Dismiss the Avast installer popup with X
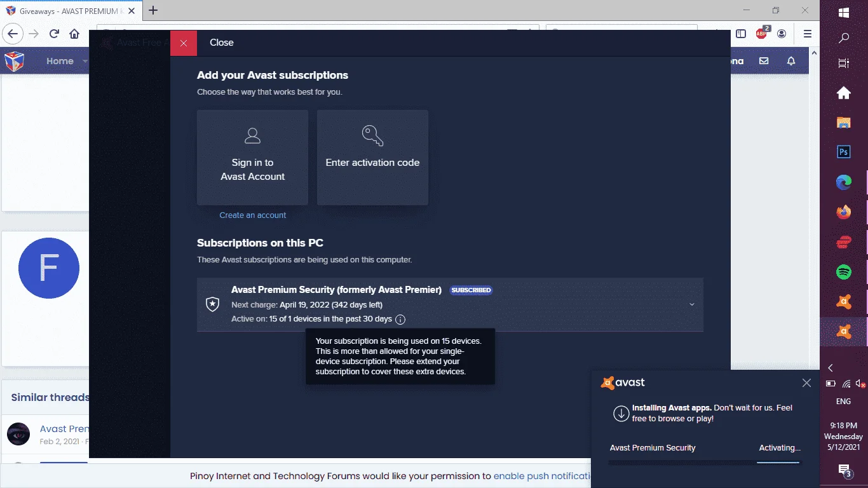This screenshot has height=488, width=868. click(x=806, y=383)
